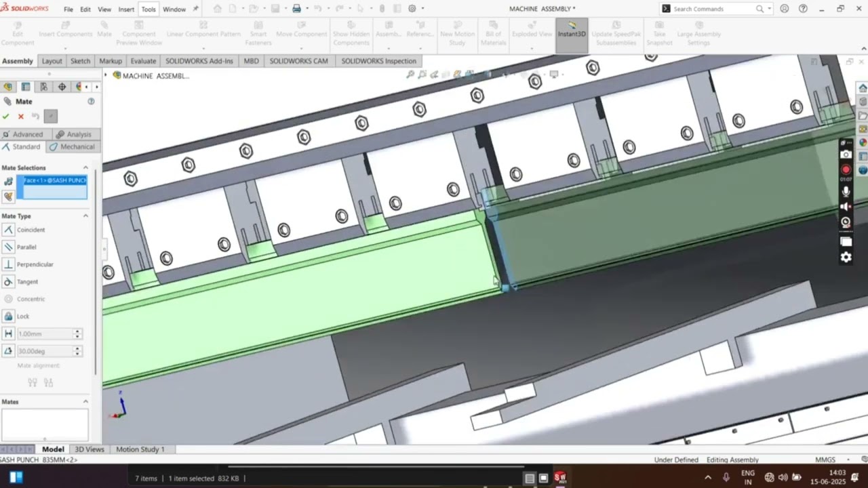Choose the Perpendicular mate icon
The width and height of the screenshot is (868, 488).
point(8,264)
